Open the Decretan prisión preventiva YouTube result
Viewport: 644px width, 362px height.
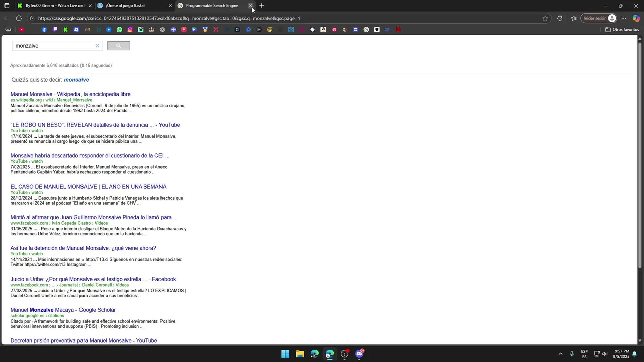click(84, 341)
